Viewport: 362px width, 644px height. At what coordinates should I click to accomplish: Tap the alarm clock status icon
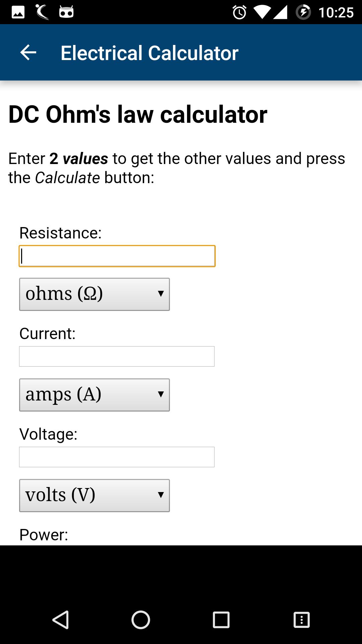pyautogui.click(x=239, y=12)
